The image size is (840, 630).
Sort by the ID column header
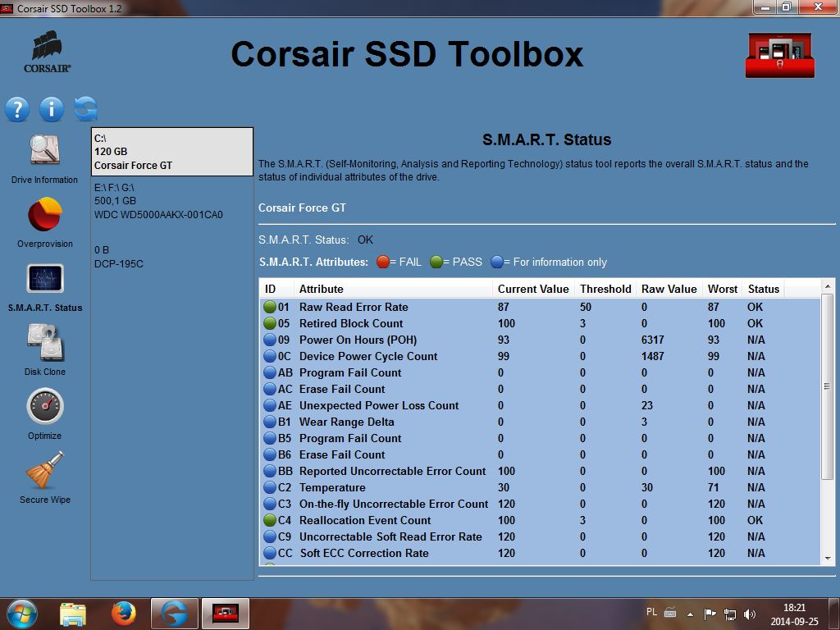[x=276, y=289]
